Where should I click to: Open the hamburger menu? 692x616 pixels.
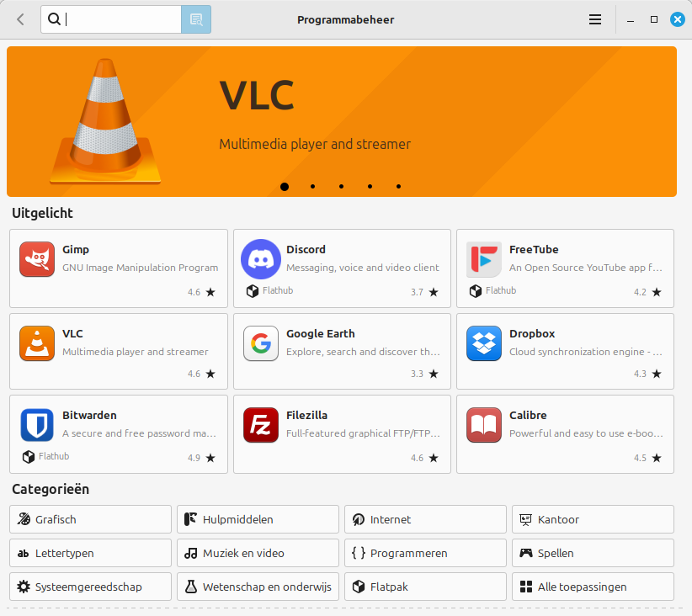(x=595, y=19)
